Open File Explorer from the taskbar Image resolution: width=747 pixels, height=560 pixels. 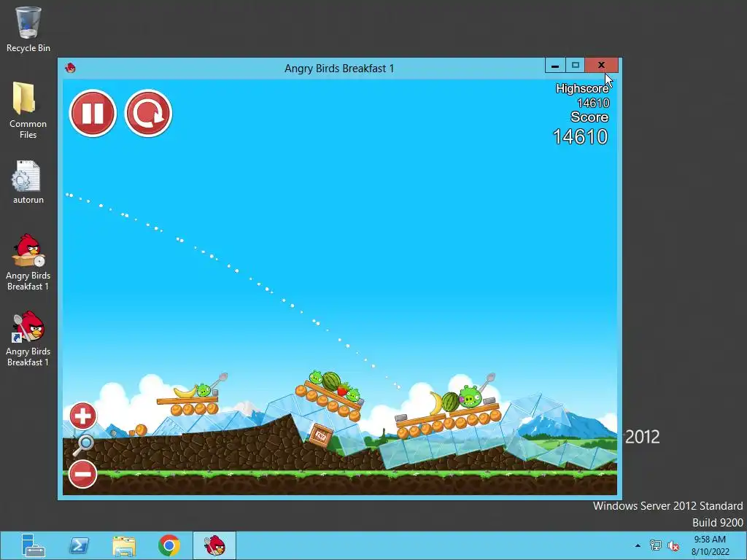pos(124,545)
